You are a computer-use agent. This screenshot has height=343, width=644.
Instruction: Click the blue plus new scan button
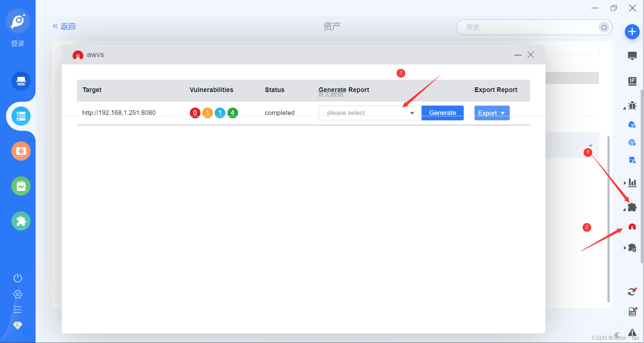(632, 32)
